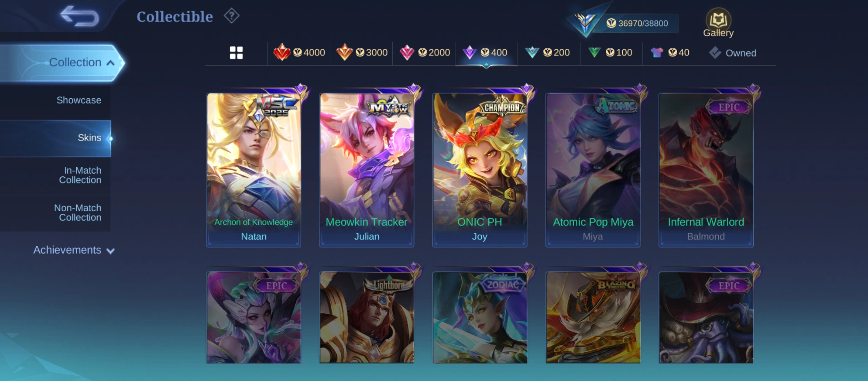Open the Collectible help question mark icon
The width and height of the screenshot is (868, 381).
(231, 16)
